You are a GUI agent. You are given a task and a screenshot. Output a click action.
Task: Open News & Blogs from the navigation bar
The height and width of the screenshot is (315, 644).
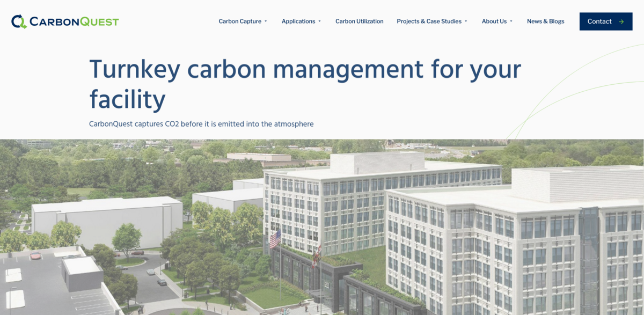click(545, 21)
